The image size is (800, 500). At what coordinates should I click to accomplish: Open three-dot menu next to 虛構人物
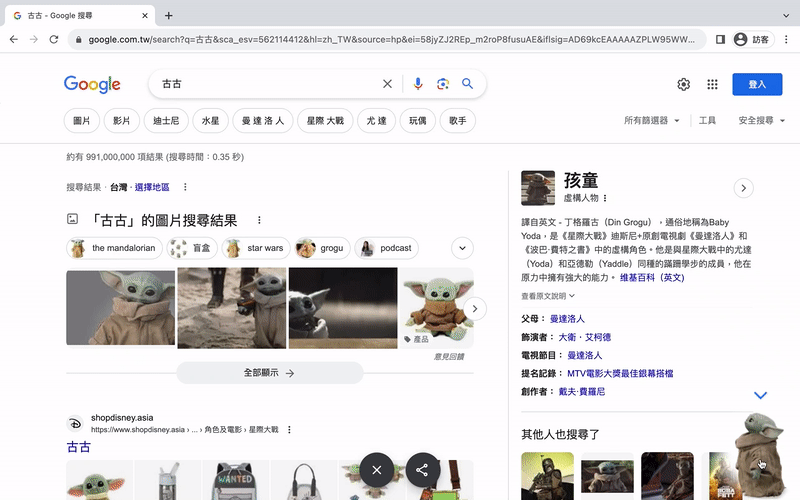click(x=605, y=198)
